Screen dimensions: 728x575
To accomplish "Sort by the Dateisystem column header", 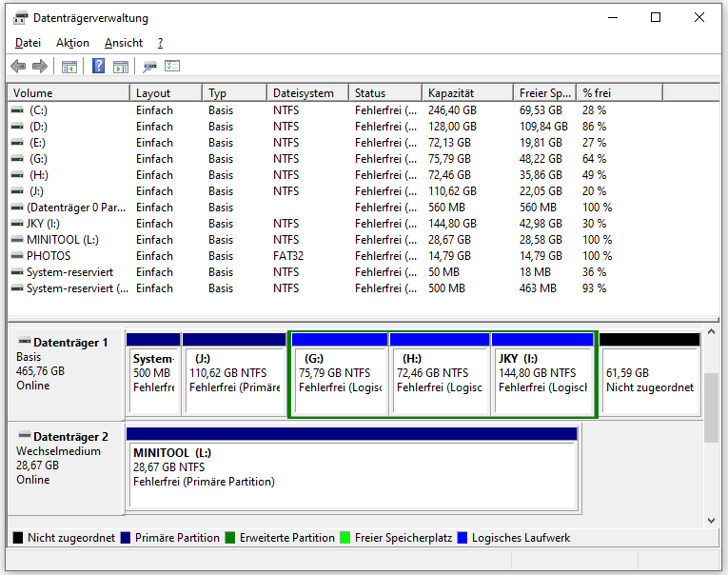I will coord(307,93).
